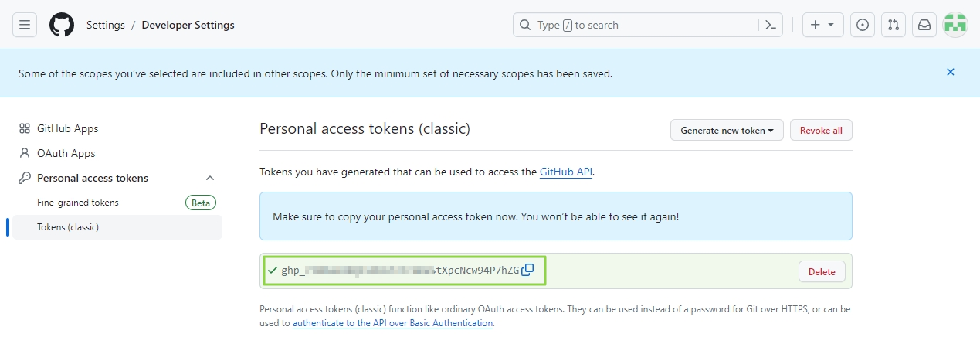Open the create new plus menu
Image resolution: width=980 pixels, height=344 pixels.
click(822, 25)
